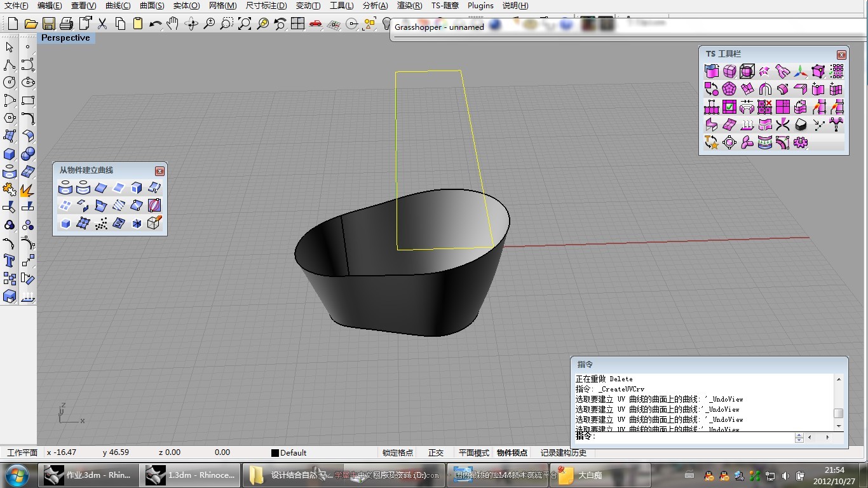Select the Boolean spheres tool

coord(28,154)
